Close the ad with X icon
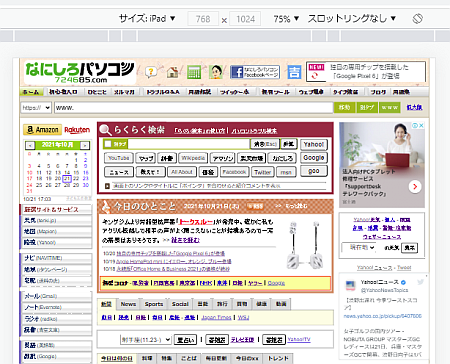 tap(421, 125)
